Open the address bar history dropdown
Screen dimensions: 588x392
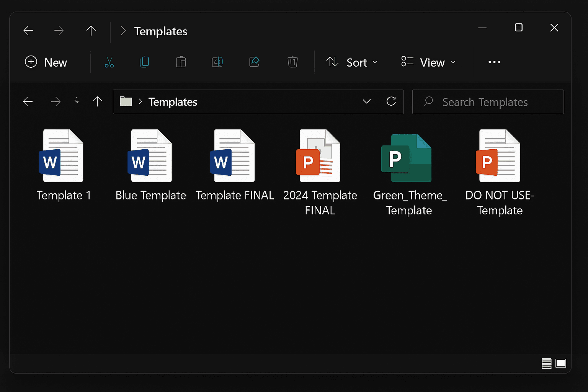367,101
